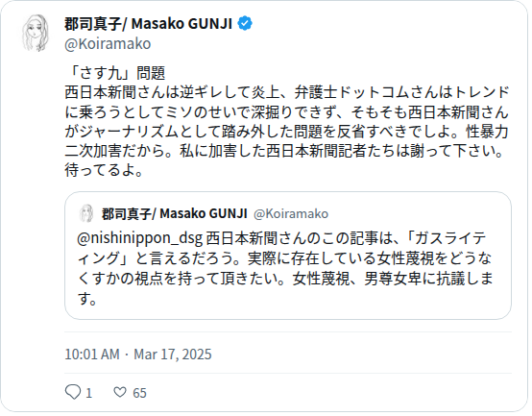Image resolution: width=532 pixels, height=416 pixels.
Task: Open the quoted tweet text about ガスライティング
Action: (x=285, y=268)
